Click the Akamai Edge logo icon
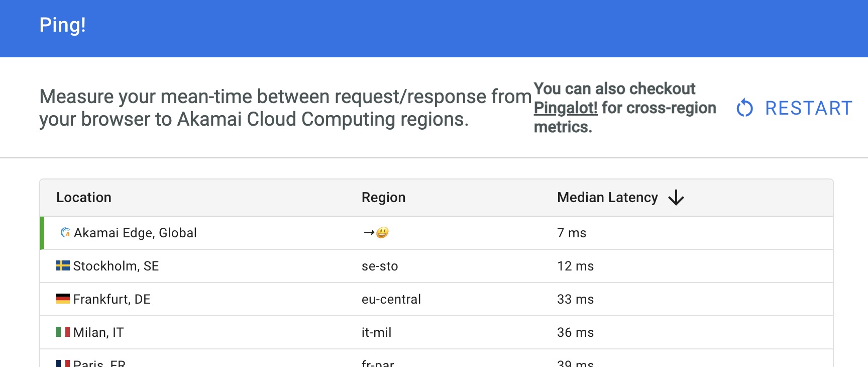The height and width of the screenshot is (367, 868). [65, 232]
